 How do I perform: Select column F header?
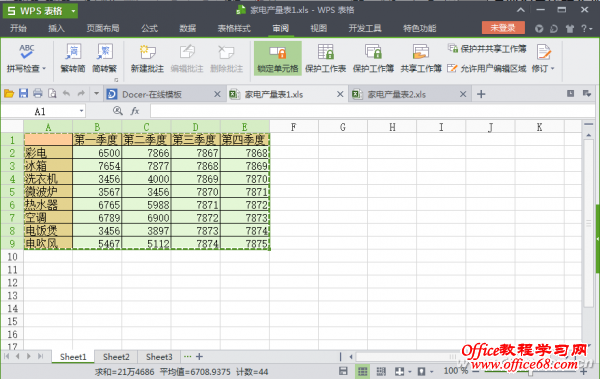click(293, 127)
